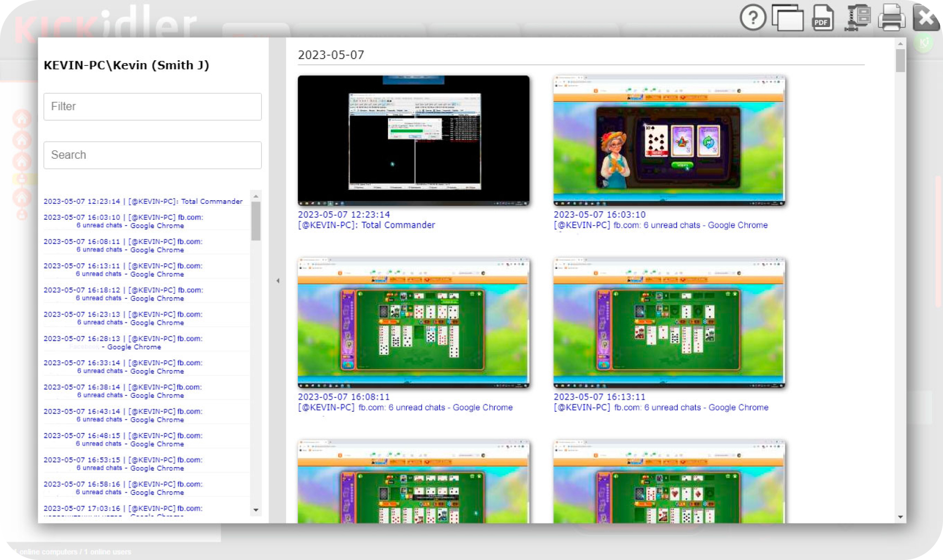Select list entry 2023-05-07 17:03:16 fb.com
Image resolution: width=943 pixels, height=560 pixels.
click(123, 511)
